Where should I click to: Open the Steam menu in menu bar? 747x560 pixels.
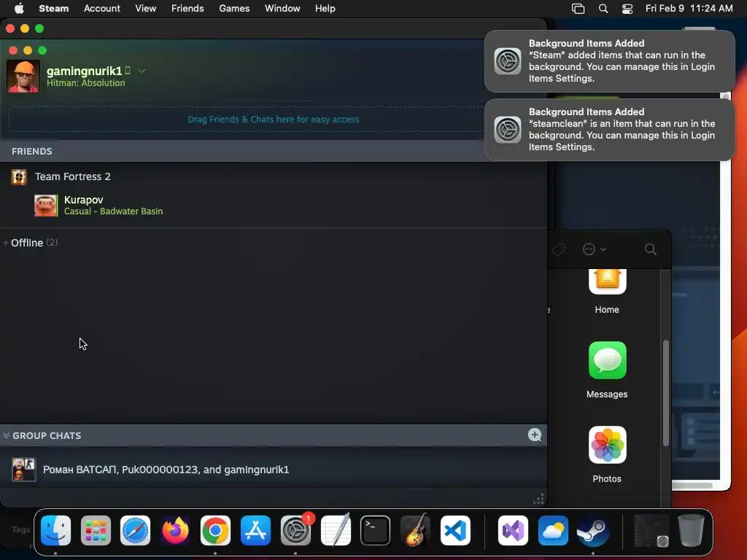[x=54, y=9]
